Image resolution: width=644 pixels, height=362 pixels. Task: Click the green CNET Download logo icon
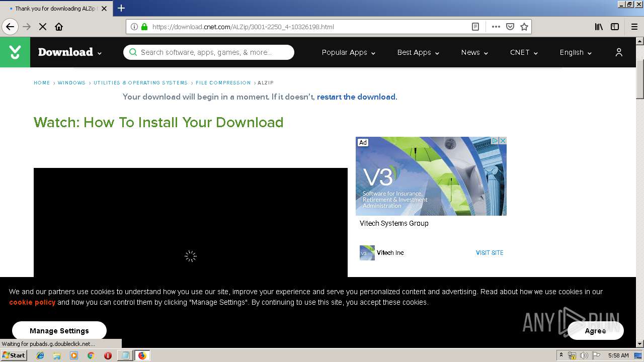[x=15, y=52]
